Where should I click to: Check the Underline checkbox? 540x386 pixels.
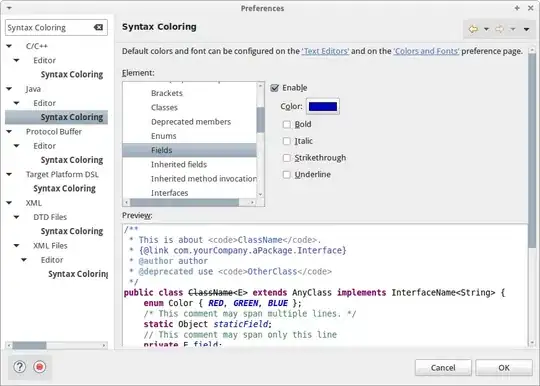pos(287,175)
